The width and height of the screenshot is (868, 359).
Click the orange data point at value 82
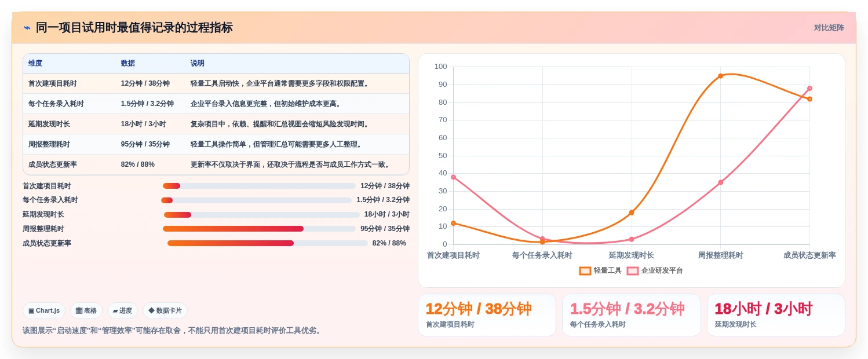click(809, 99)
